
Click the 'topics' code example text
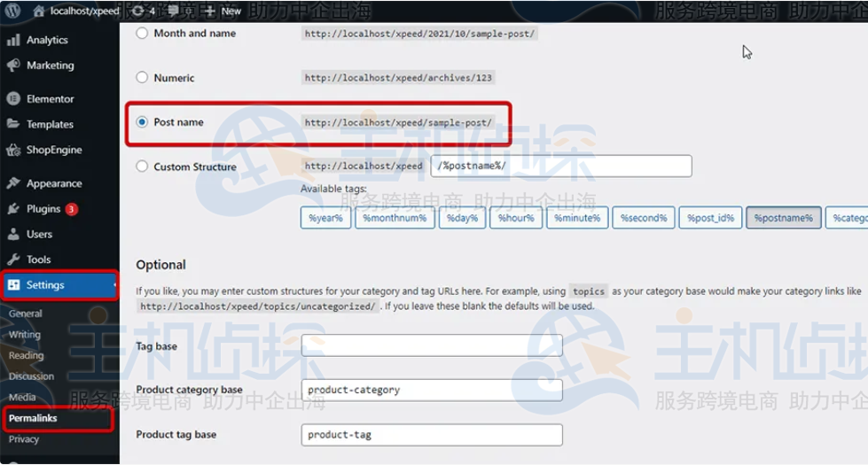coord(589,291)
